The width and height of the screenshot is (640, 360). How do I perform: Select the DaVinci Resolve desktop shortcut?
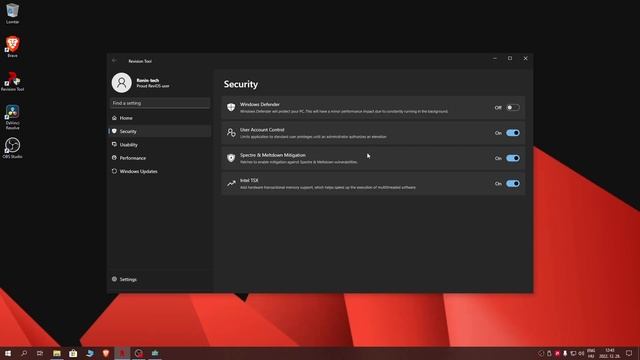12,117
